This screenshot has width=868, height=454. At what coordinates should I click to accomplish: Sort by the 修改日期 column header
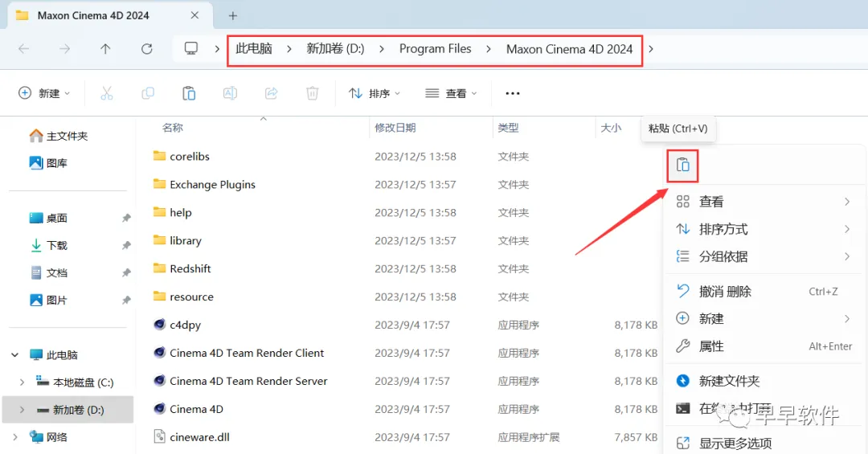point(395,128)
